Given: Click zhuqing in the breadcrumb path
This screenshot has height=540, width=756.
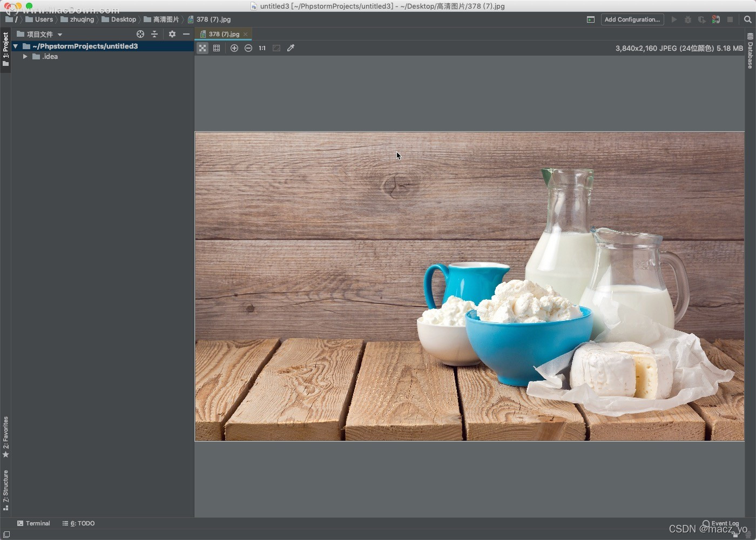Looking at the screenshot, I should pyautogui.click(x=77, y=19).
